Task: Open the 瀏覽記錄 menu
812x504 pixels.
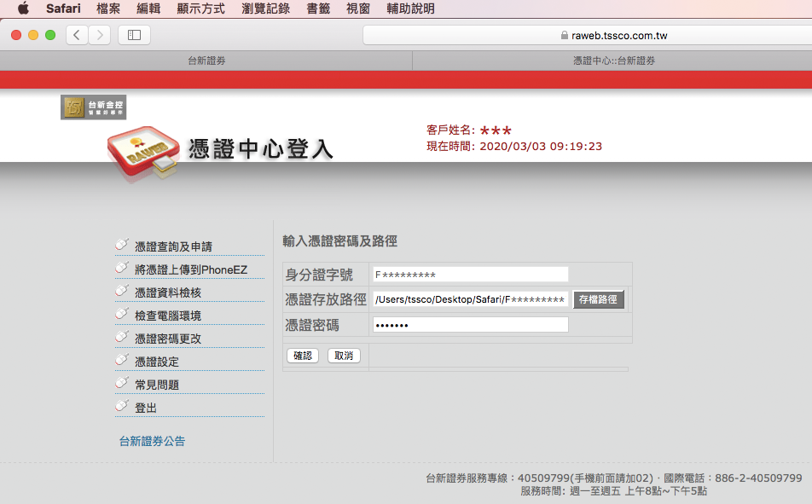Action: (265, 9)
